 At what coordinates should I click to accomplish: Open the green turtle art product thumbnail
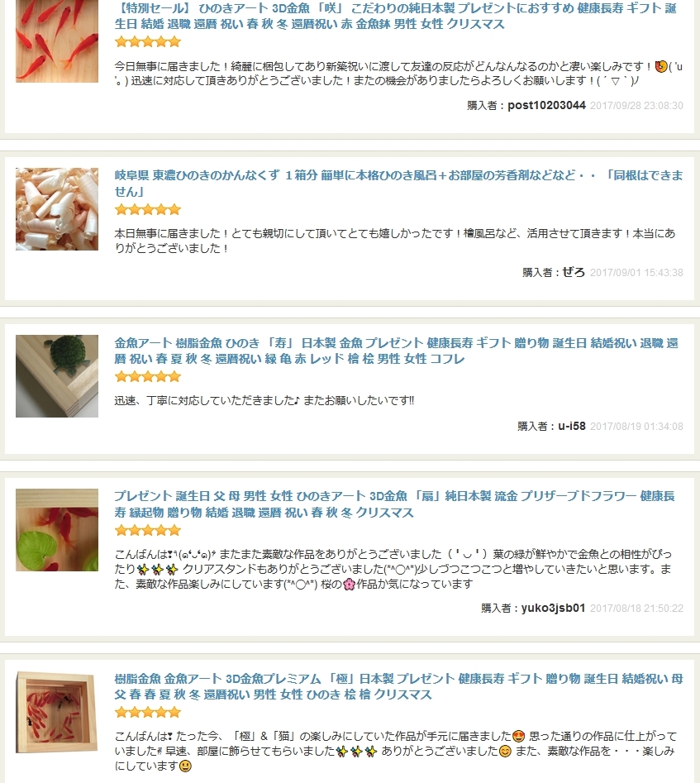[x=57, y=376]
